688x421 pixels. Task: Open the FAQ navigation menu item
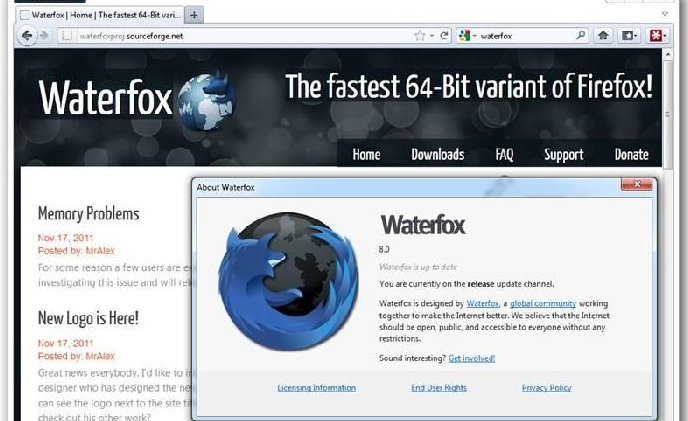504,155
